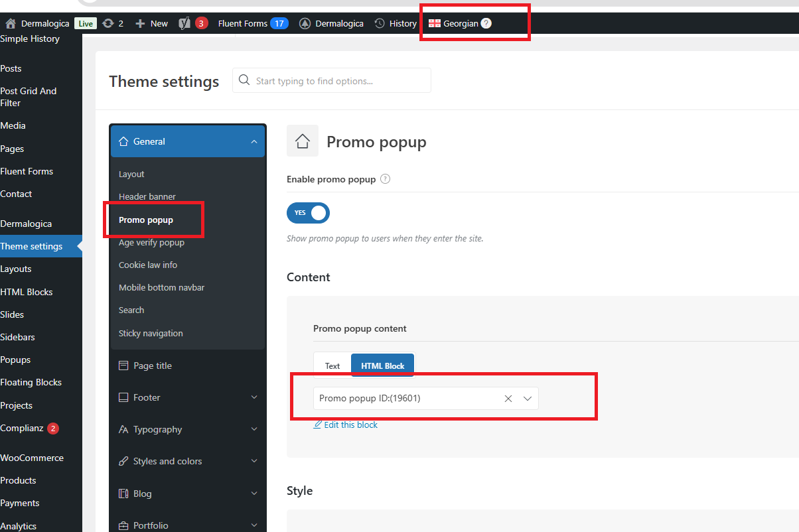This screenshot has height=532, width=799.
Task: Click the help icon next to Enable promo popup
Action: coord(385,179)
